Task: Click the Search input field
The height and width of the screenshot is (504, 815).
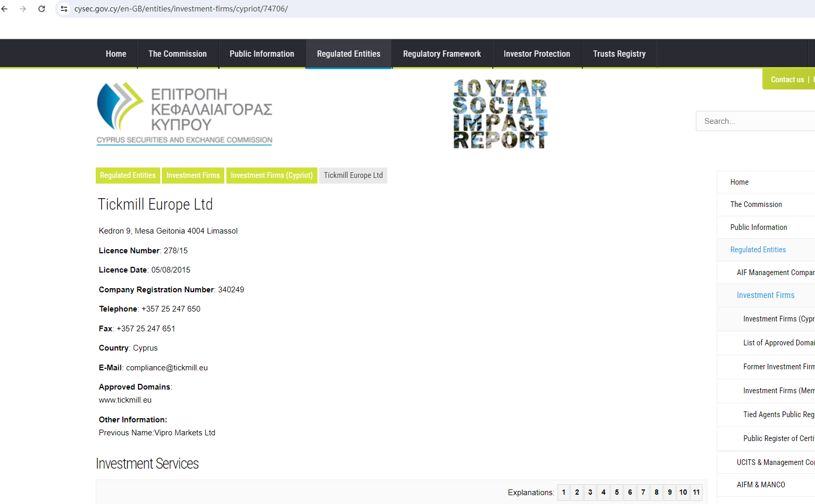Action: (x=755, y=121)
